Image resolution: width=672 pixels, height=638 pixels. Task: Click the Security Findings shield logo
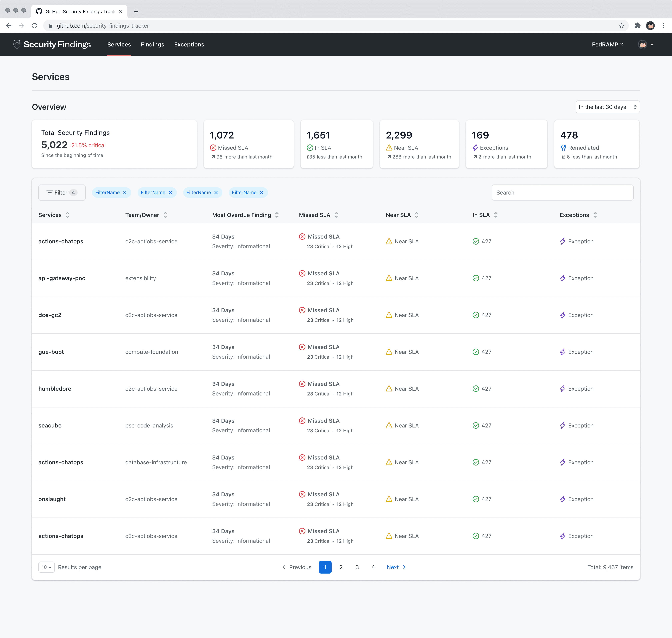point(17,44)
